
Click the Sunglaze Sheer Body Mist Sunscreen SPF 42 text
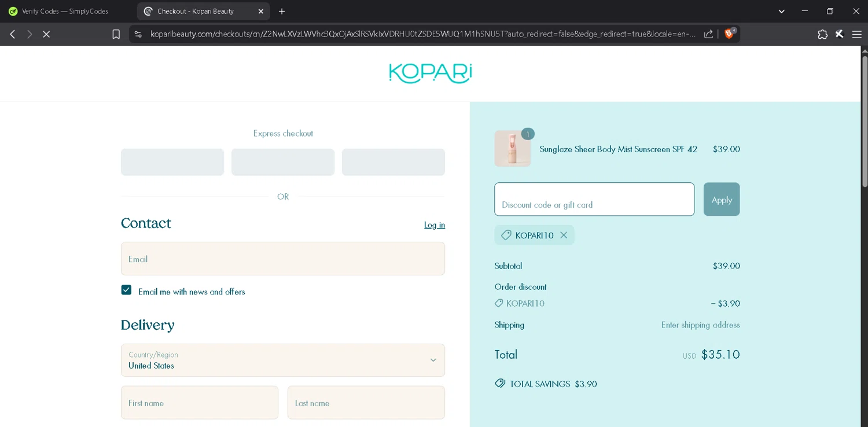pos(618,149)
